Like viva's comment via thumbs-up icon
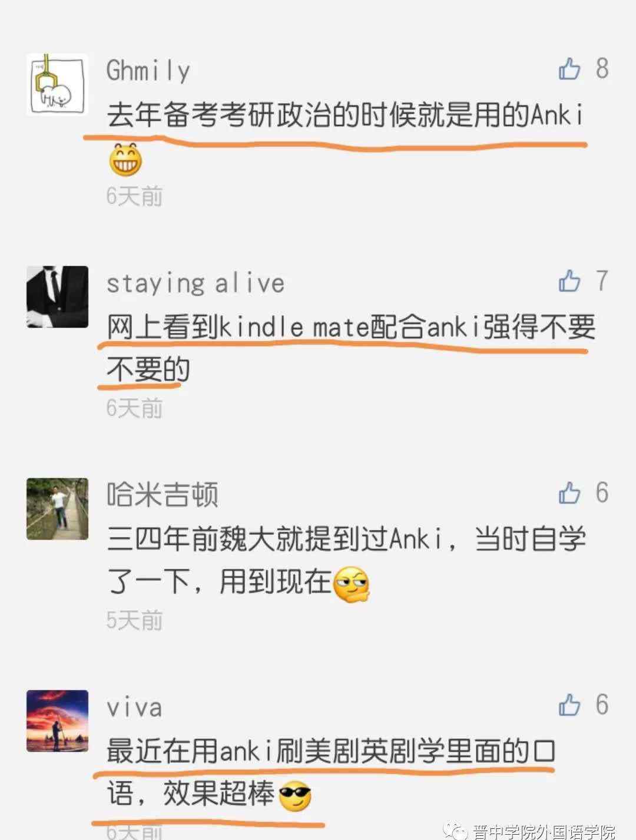 coord(569,705)
